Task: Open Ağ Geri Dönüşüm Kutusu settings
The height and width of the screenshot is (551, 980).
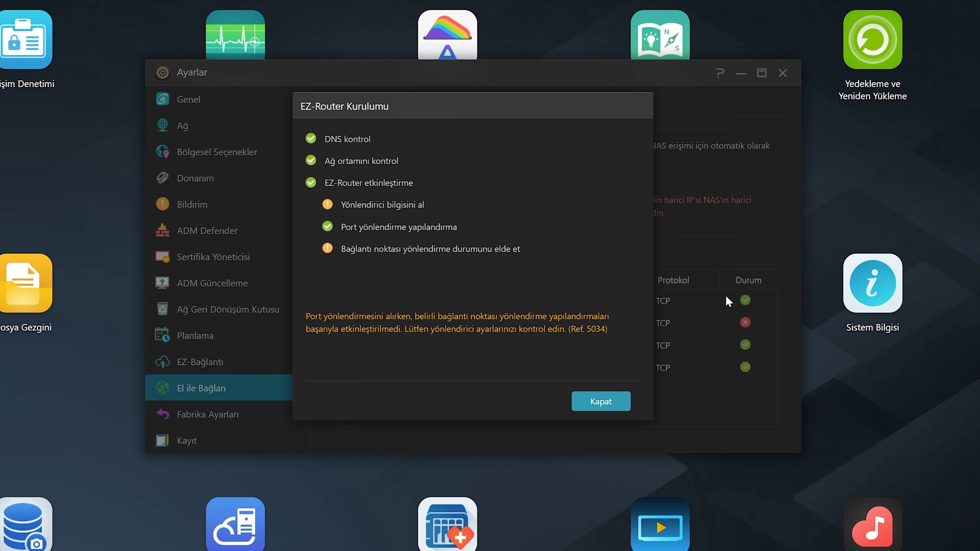Action: [x=228, y=309]
